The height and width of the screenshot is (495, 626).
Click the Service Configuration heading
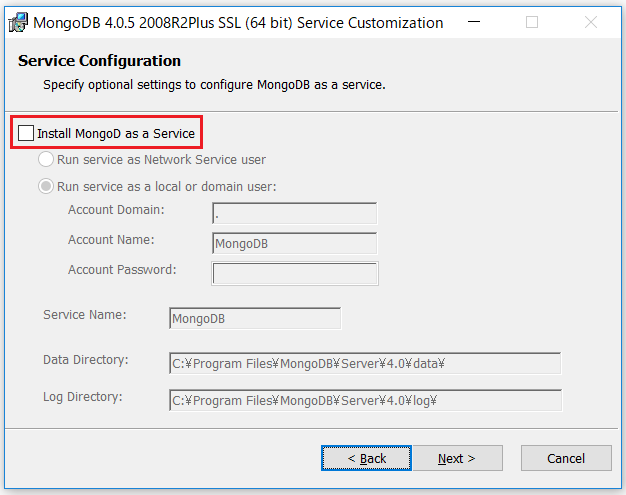click(100, 62)
